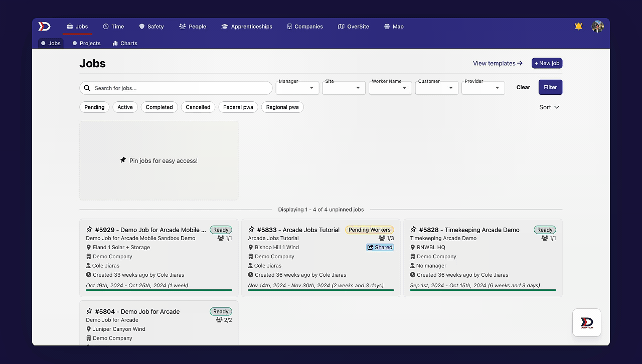Open the View templates link
The height and width of the screenshot is (364, 642).
pyautogui.click(x=498, y=63)
